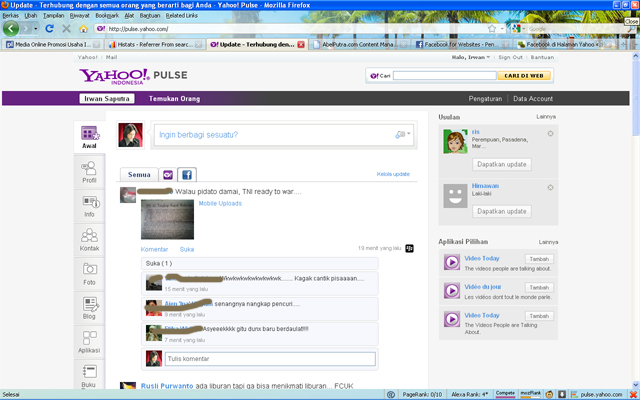The height and width of the screenshot is (400, 640).
Task: Open the Mobile Uploads photo thumbnail
Action: [x=168, y=218]
